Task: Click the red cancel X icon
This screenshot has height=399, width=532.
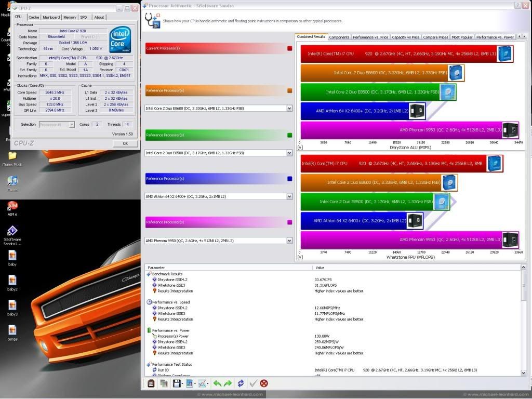Action: (264, 383)
